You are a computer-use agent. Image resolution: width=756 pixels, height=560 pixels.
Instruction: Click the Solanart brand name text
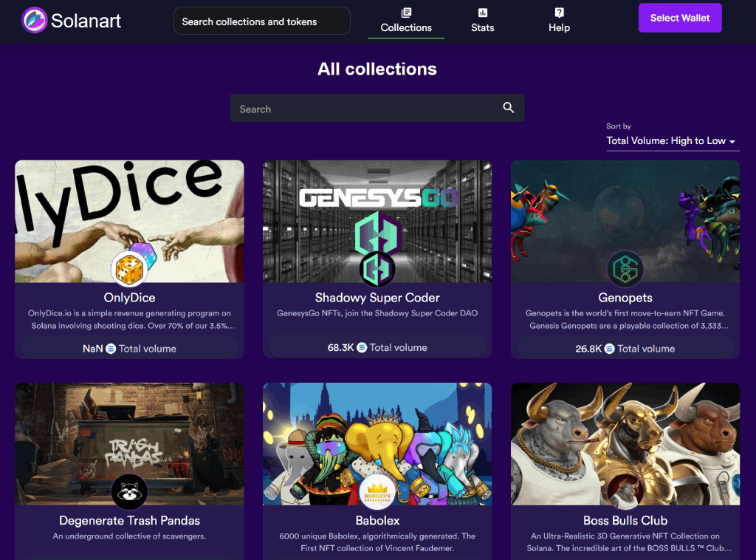[86, 21]
